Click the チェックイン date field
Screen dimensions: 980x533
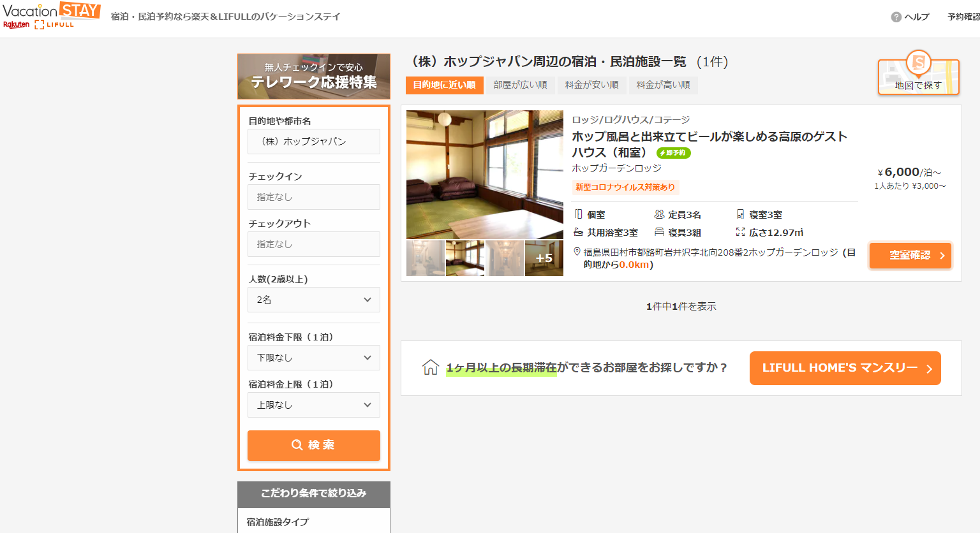tap(314, 197)
